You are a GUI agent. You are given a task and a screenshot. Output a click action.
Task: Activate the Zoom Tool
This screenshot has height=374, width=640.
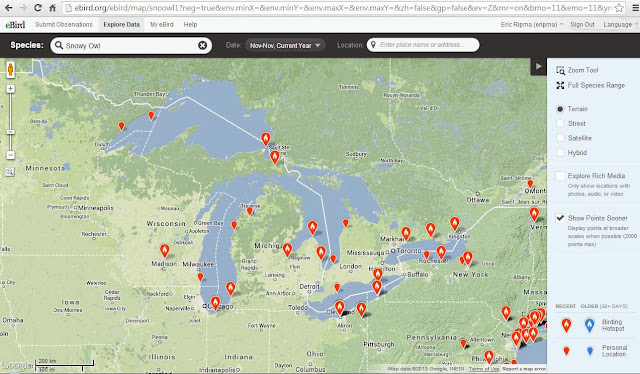coord(577,70)
